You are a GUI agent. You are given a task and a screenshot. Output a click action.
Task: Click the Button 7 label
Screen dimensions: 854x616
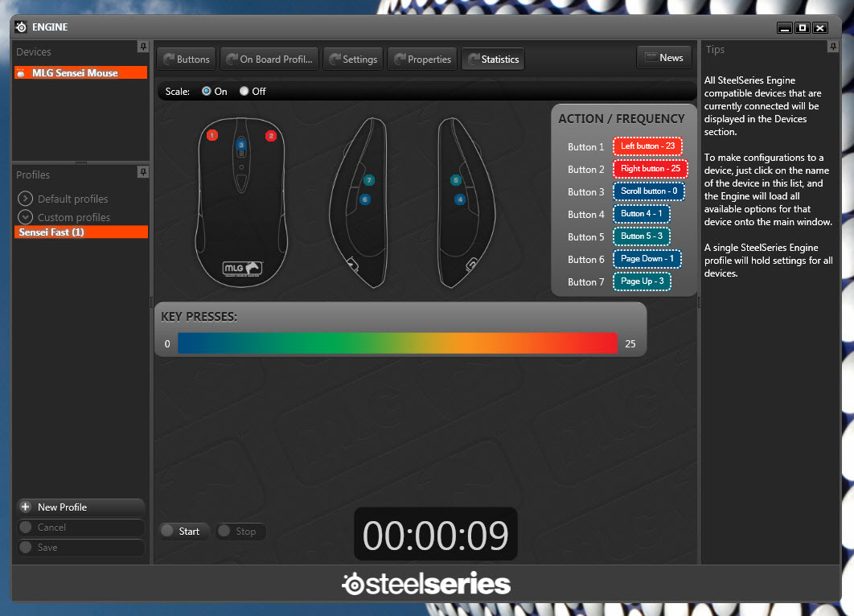(585, 282)
